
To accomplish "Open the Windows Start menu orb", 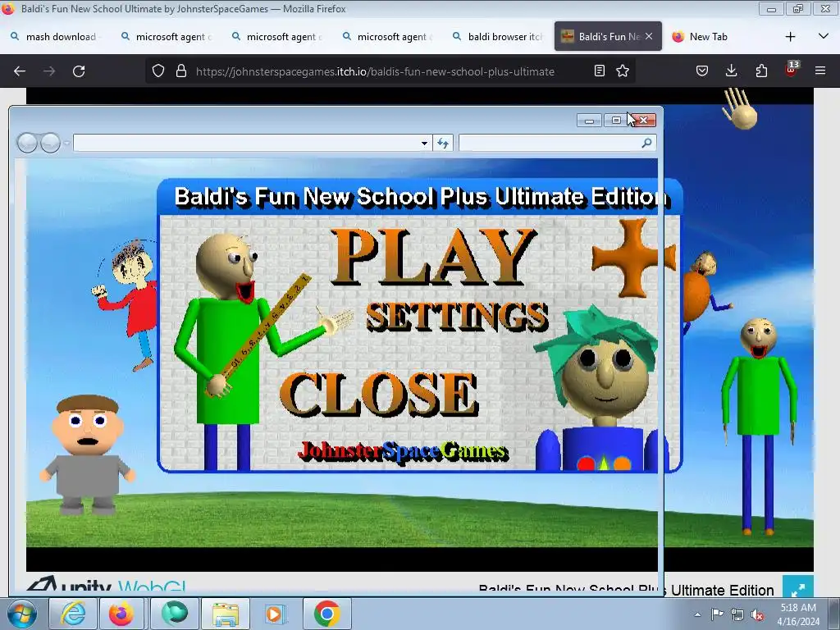I will [21, 614].
